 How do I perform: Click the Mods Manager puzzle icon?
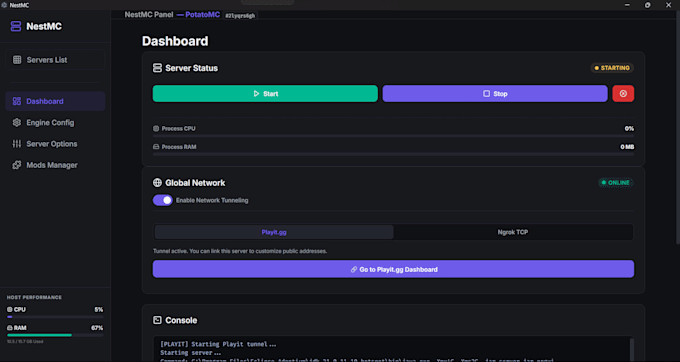[17, 165]
